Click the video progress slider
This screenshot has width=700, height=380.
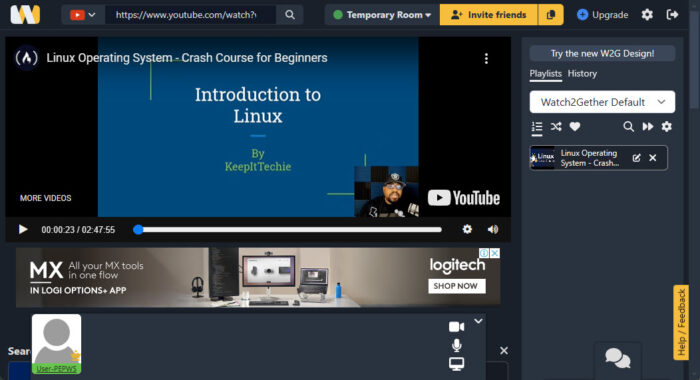pos(288,230)
